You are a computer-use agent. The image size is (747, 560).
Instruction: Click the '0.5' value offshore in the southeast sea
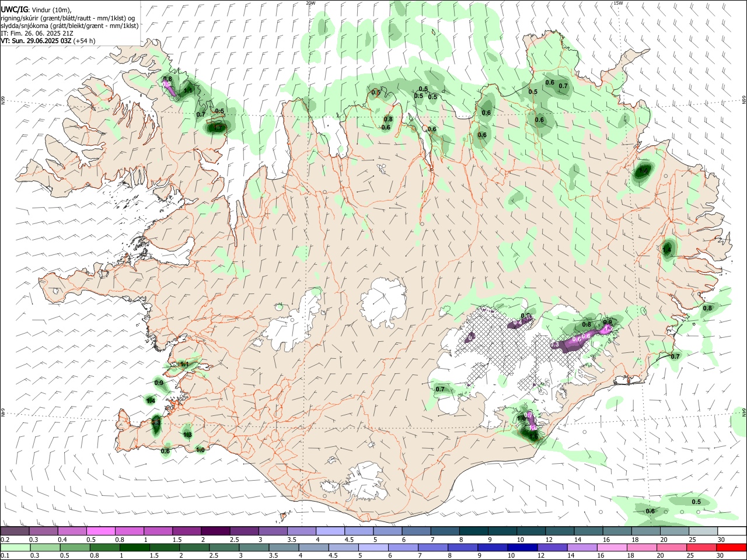pyautogui.click(x=696, y=502)
